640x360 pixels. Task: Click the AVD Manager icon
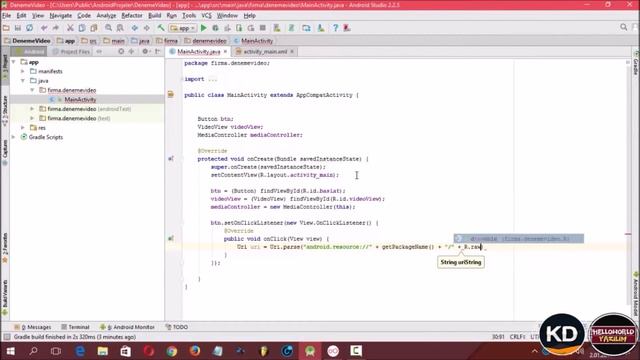[277, 28]
